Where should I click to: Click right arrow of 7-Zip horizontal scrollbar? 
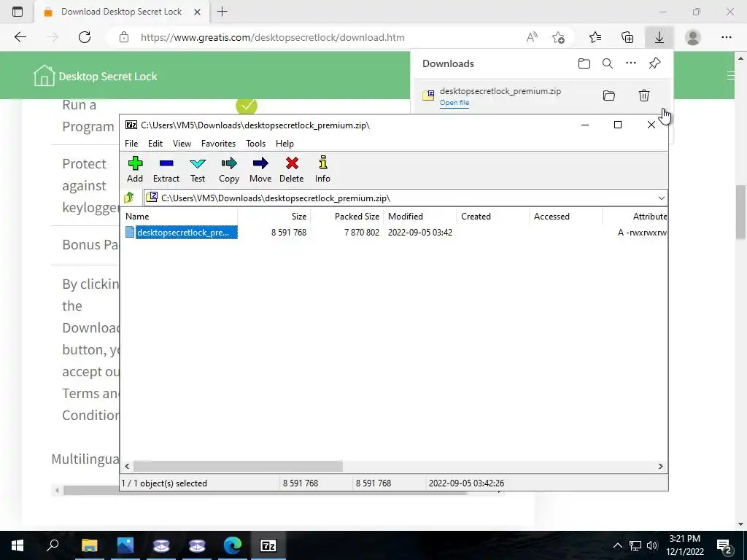click(660, 466)
